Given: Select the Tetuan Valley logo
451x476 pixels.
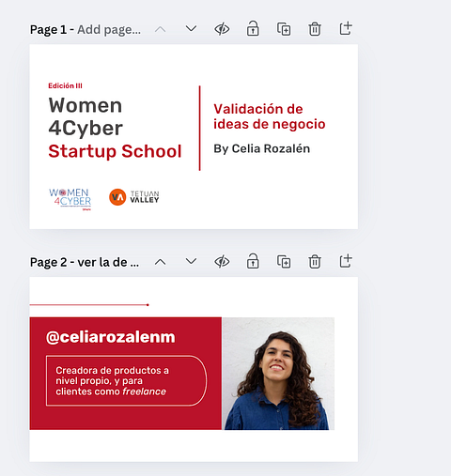Looking at the screenshot, I should (134, 197).
